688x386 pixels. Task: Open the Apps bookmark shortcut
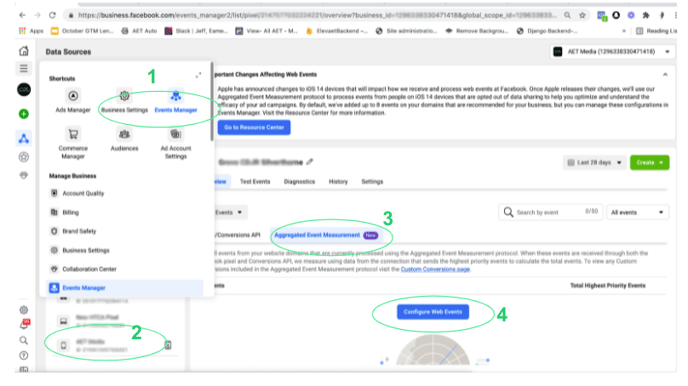click(31, 31)
